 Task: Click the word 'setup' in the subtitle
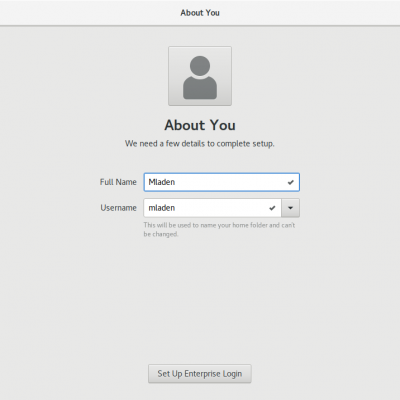263,144
